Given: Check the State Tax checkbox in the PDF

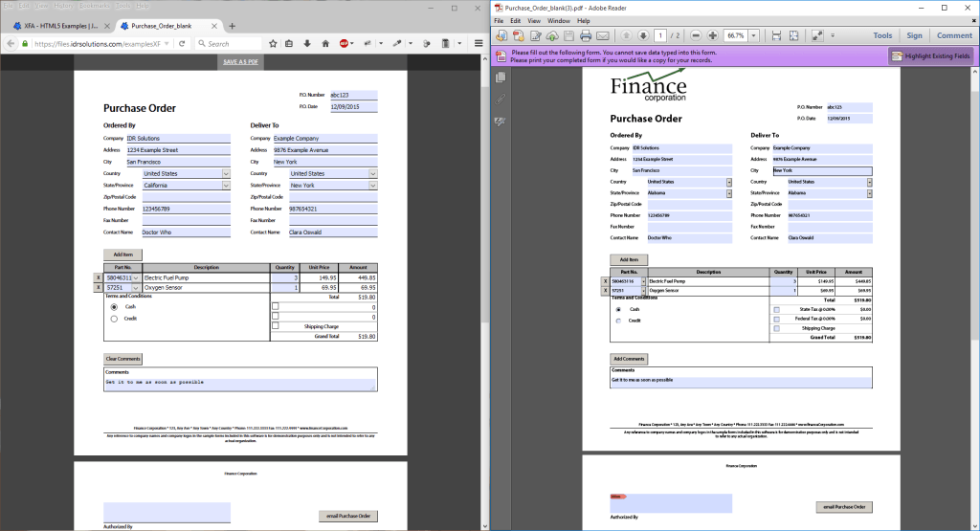Looking at the screenshot, I should 775,309.
